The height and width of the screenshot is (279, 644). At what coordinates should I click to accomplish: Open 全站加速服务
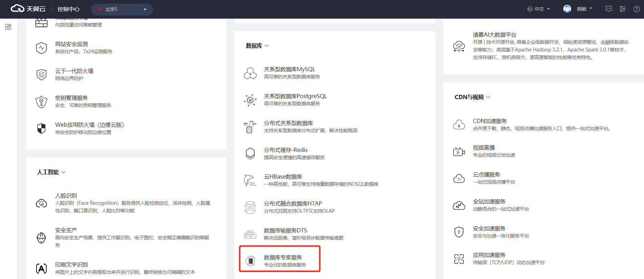[x=489, y=202]
